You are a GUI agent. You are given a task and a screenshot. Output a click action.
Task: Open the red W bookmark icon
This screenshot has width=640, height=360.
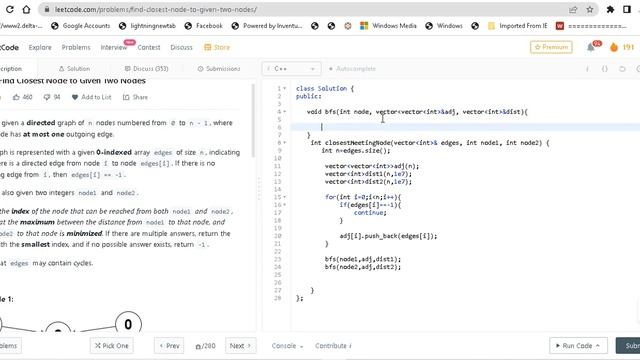click(560, 26)
